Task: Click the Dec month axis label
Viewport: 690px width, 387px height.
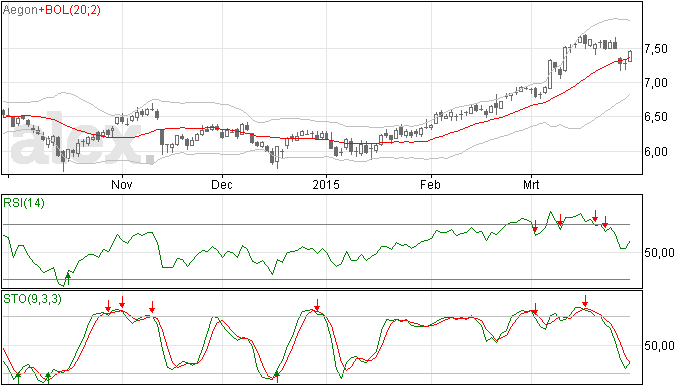Action: 222,184
